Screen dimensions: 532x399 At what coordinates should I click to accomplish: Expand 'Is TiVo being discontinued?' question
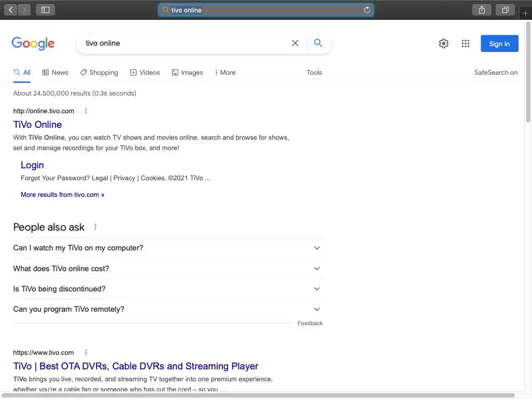pos(168,289)
